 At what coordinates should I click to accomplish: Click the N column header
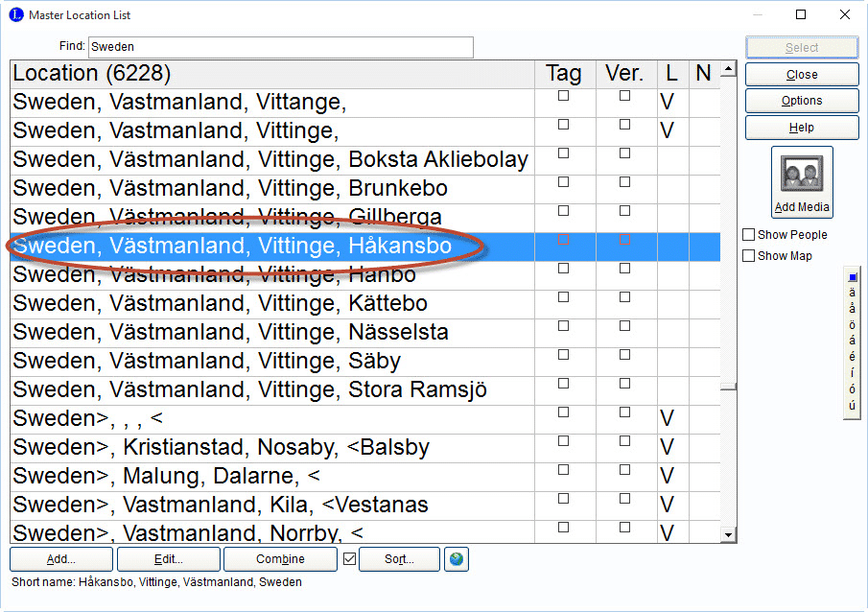pyautogui.click(x=705, y=74)
